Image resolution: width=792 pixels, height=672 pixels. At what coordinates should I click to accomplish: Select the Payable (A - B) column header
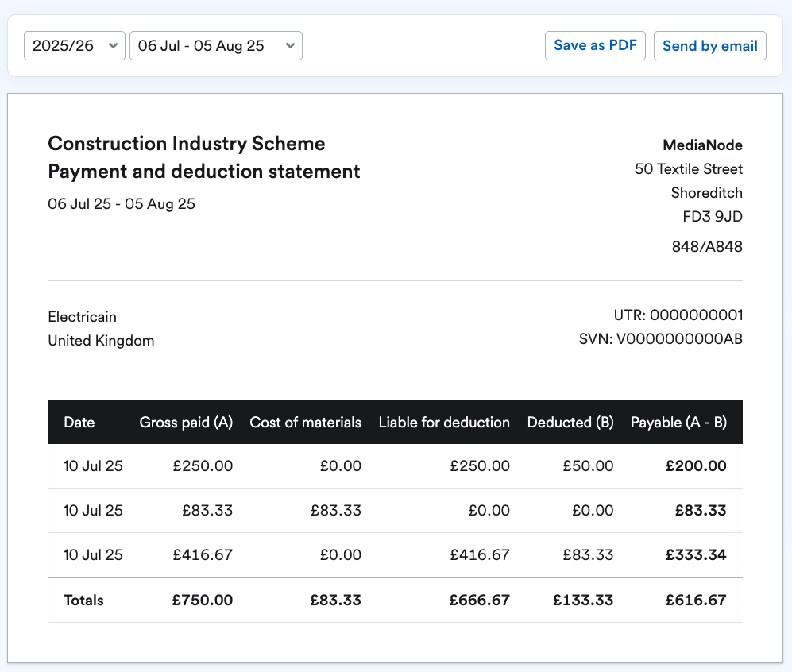coord(678,423)
